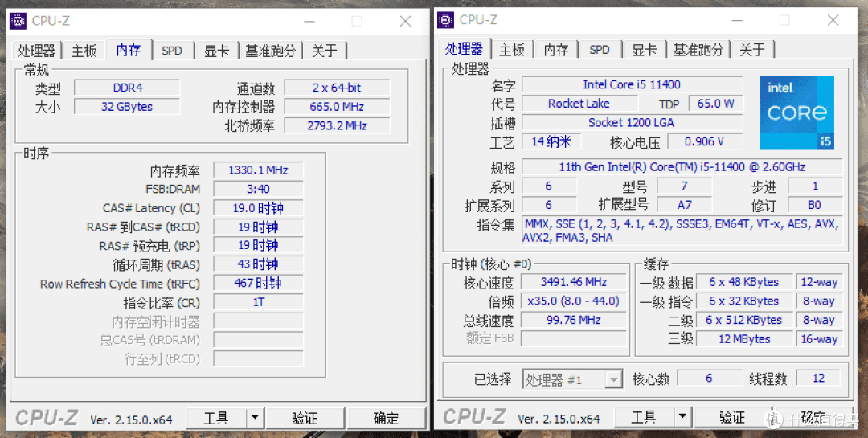Click the 2 x 64-bit channel field

(337, 88)
